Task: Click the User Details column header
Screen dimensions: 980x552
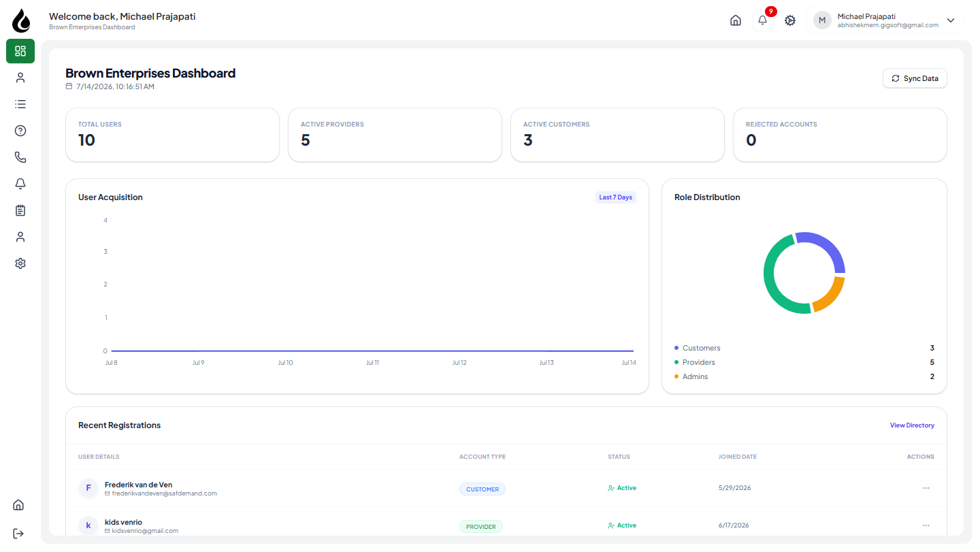Action: [x=99, y=457]
